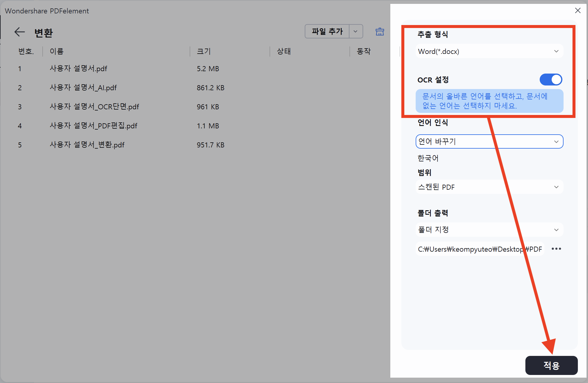Select the file 사용자 설명서_OCR단면.pdf
The height and width of the screenshot is (383, 588).
95,107
